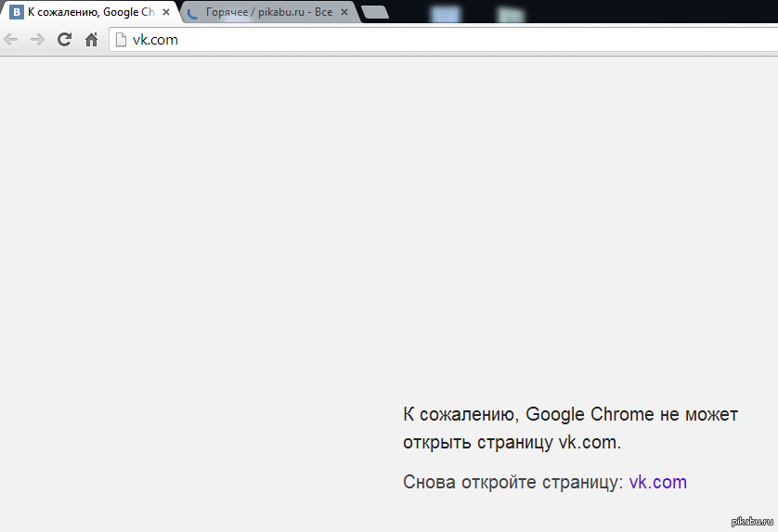The width and height of the screenshot is (778, 532).
Task: Open a new tab button
Action: 375,12
